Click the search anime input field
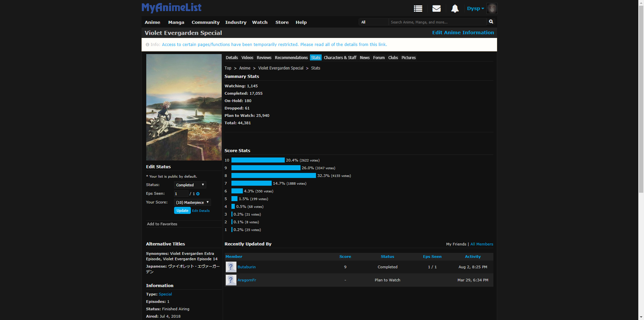The image size is (644, 320). pos(437,22)
